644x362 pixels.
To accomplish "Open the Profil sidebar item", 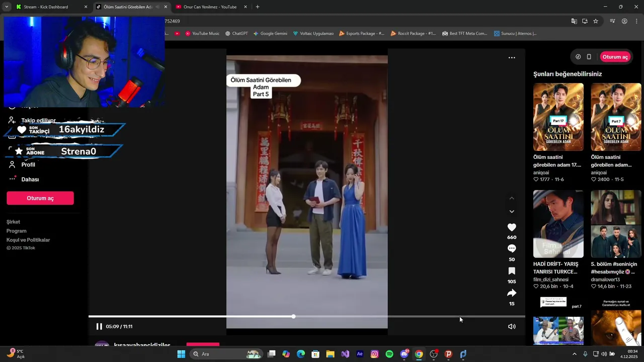I will pos(28,165).
